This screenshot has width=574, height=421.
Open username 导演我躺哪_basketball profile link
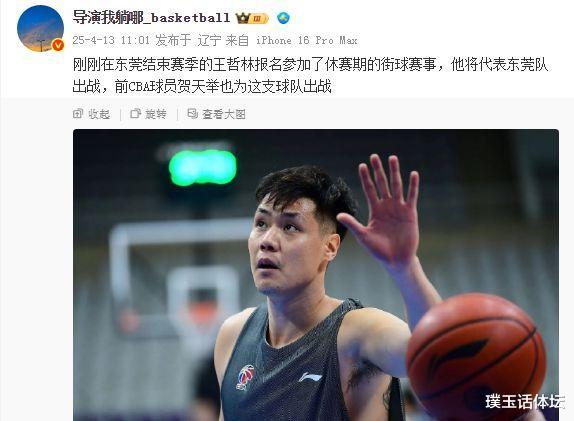[151, 17]
